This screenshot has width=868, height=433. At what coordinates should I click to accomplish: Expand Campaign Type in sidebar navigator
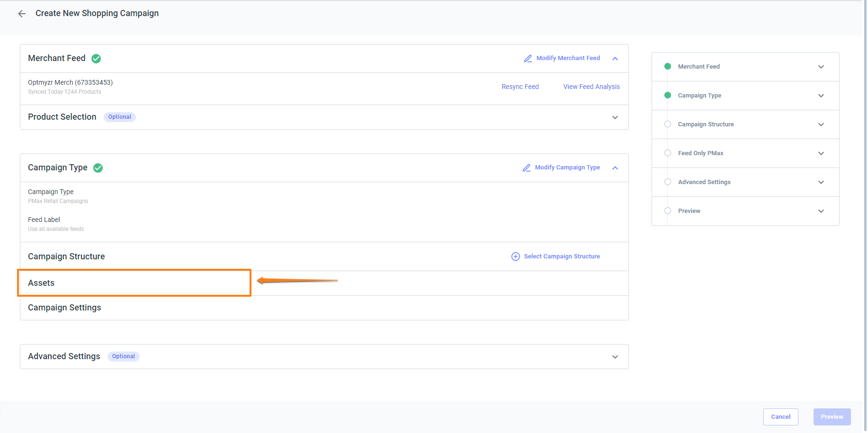click(821, 96)
